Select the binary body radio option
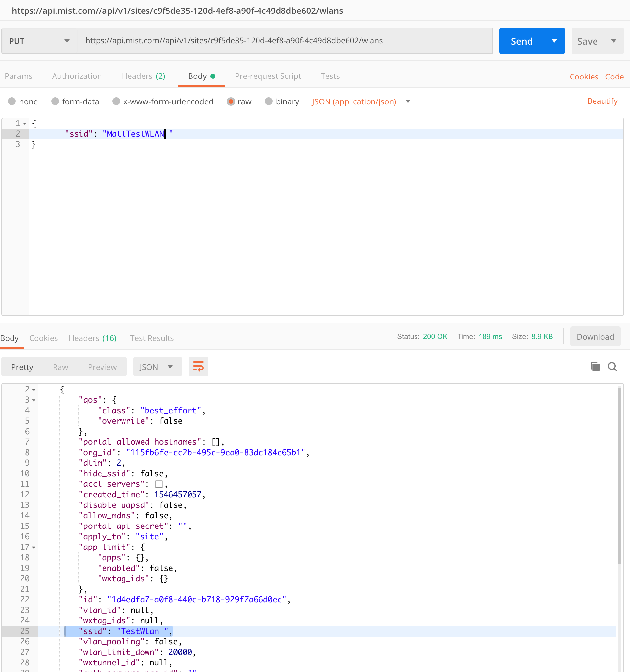The image size is (630, 672). 269,101
